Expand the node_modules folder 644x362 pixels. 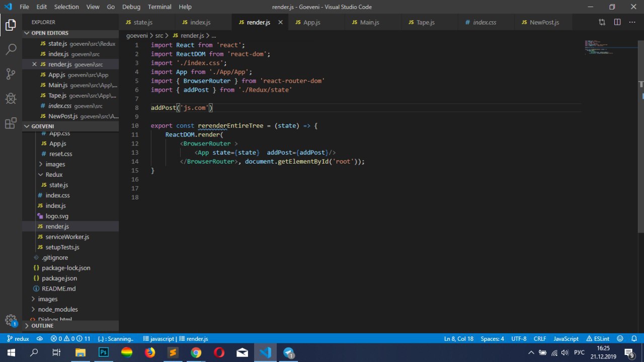[x=57, y=309]
